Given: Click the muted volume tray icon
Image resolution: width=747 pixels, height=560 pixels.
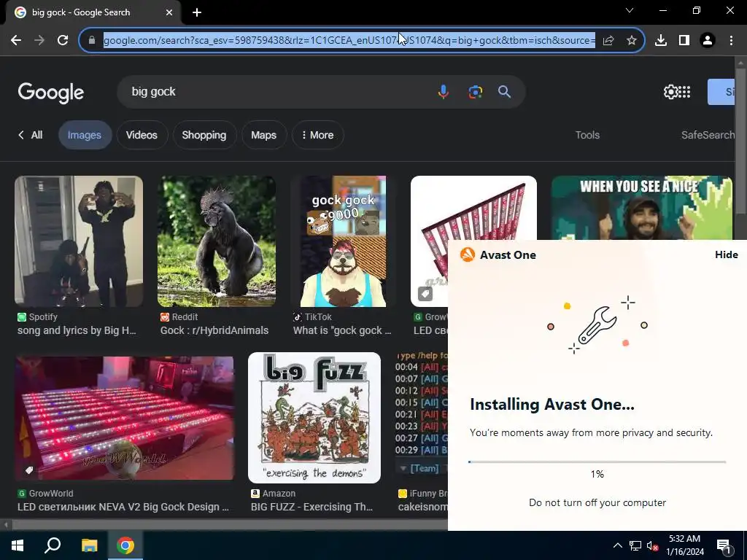Looking at the screenshot, I should 652,545.
